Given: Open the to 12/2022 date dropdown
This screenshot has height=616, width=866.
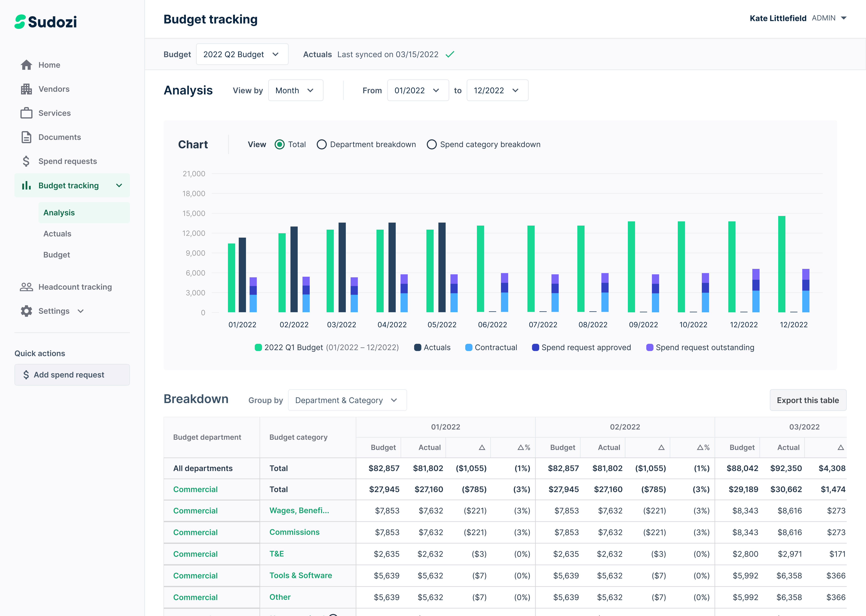Looking at the screenshot, I should (497, 90).
